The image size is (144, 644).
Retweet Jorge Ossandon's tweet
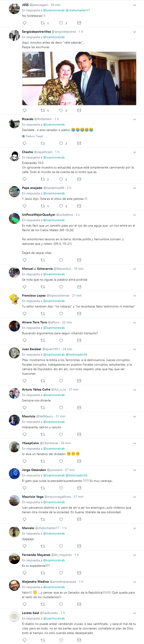click(x=43, y=488)
